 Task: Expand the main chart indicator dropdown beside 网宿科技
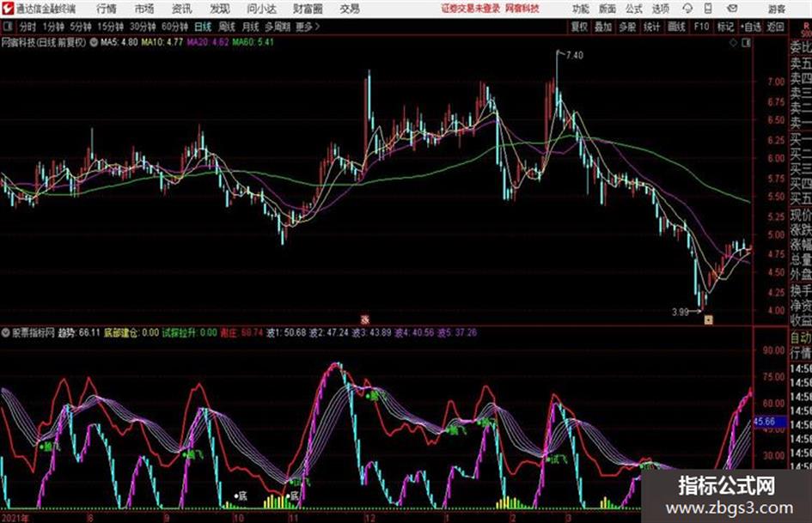(94, 42)
